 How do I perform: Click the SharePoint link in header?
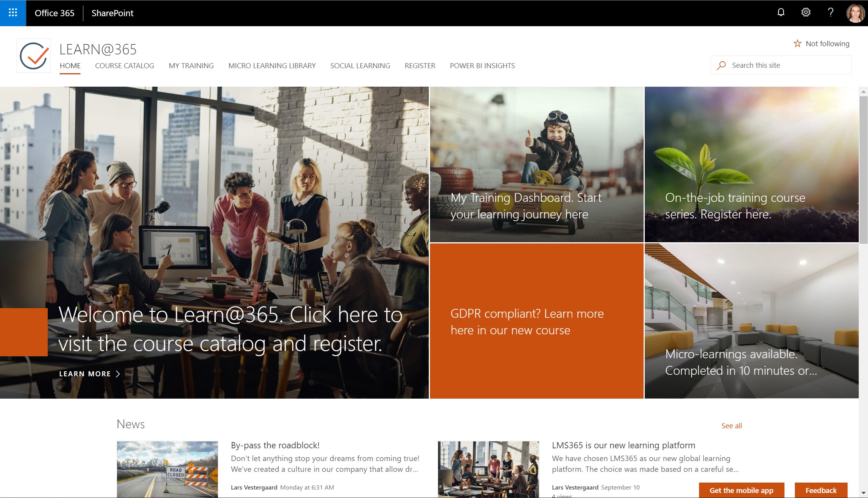[112, 13]
